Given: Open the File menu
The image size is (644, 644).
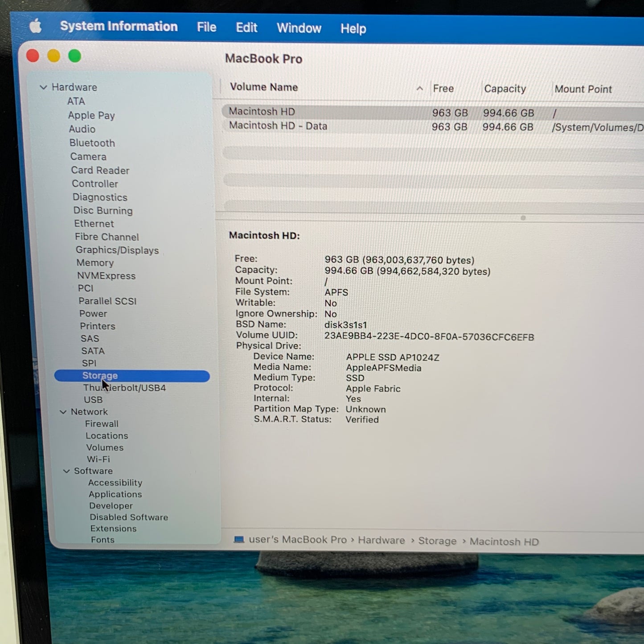Looking at the screenshot, I should [x=206, y=27].
